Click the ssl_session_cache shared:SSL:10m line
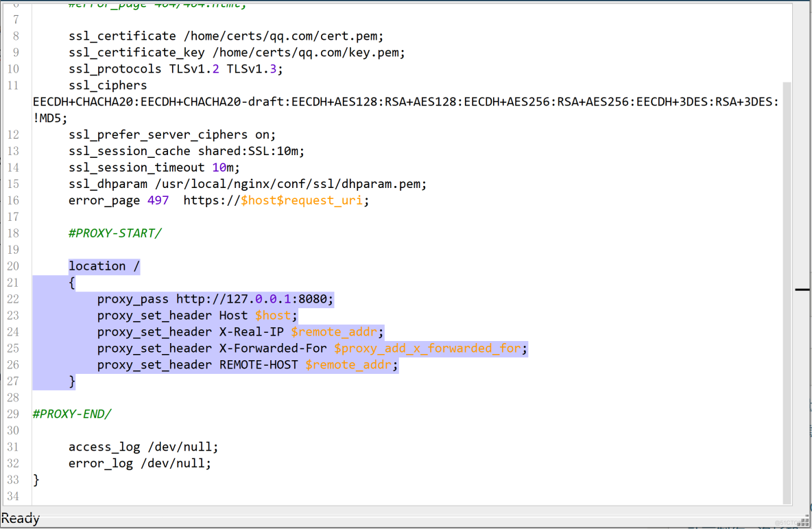This screenshot has width=812, height=529. coord(187,152)
